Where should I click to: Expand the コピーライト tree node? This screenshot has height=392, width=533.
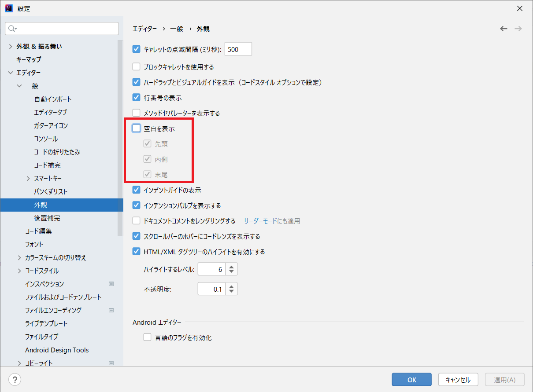[x=19, y=363]
